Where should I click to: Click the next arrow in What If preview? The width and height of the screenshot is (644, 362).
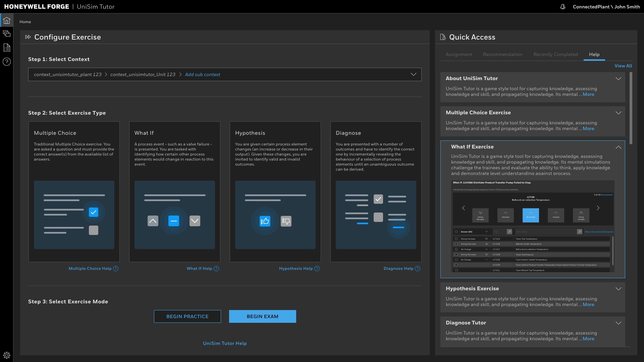(598, 208)
